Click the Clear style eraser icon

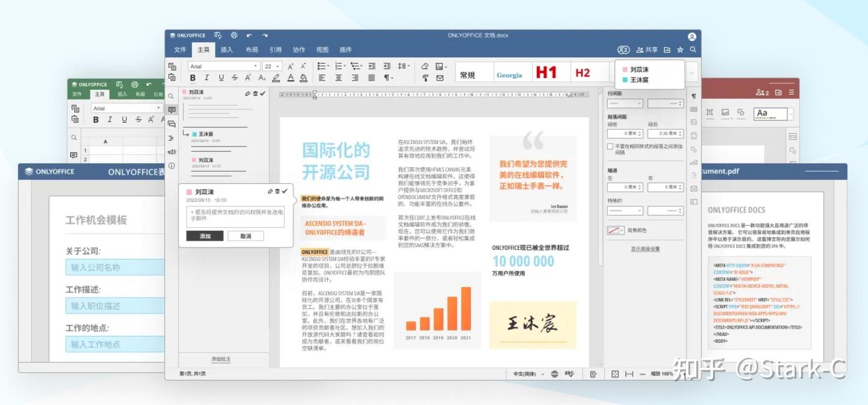425,66
